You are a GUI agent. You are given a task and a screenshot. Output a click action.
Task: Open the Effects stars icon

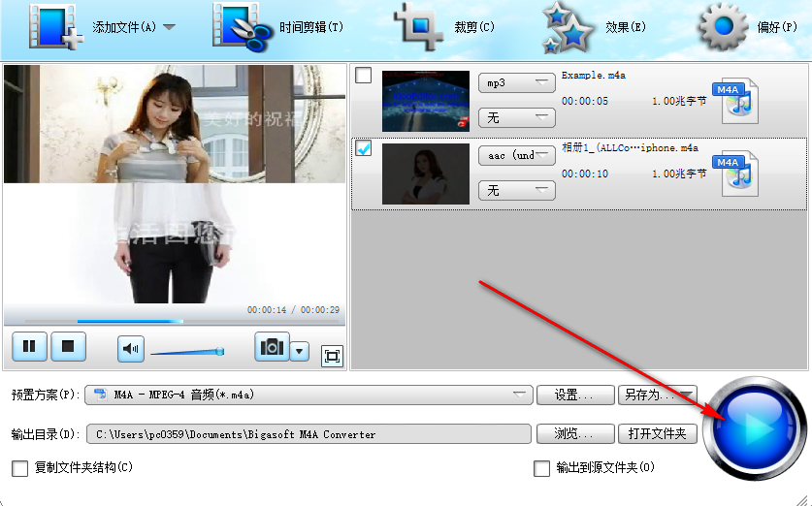568,28
